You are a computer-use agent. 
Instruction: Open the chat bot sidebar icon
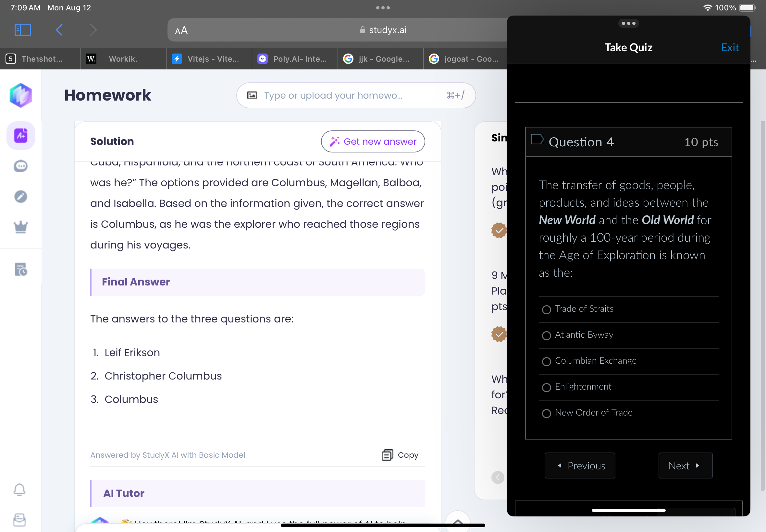(21, 166)
